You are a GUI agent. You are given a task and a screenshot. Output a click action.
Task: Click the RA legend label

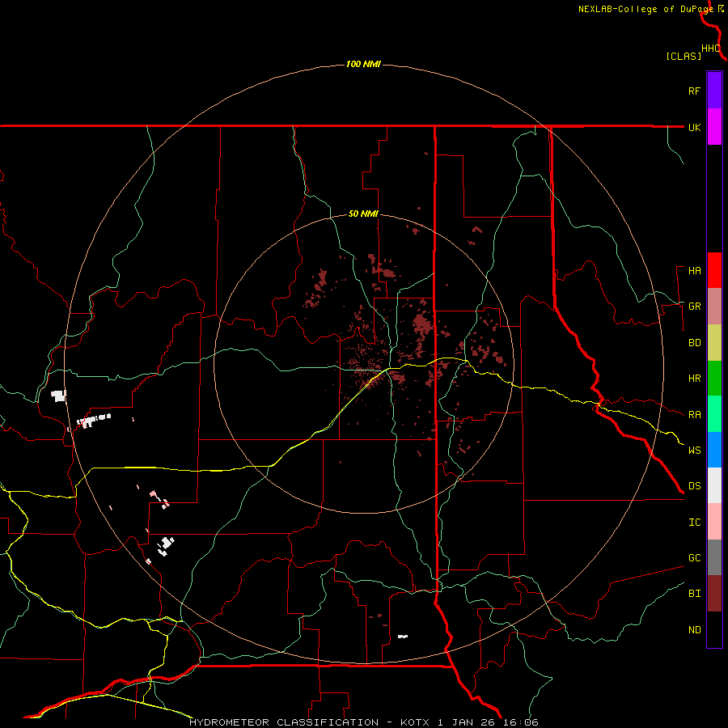coord(694,415)
